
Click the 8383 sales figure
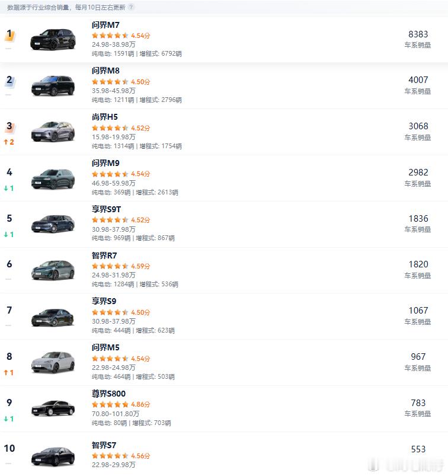click(x=418, y=34)
